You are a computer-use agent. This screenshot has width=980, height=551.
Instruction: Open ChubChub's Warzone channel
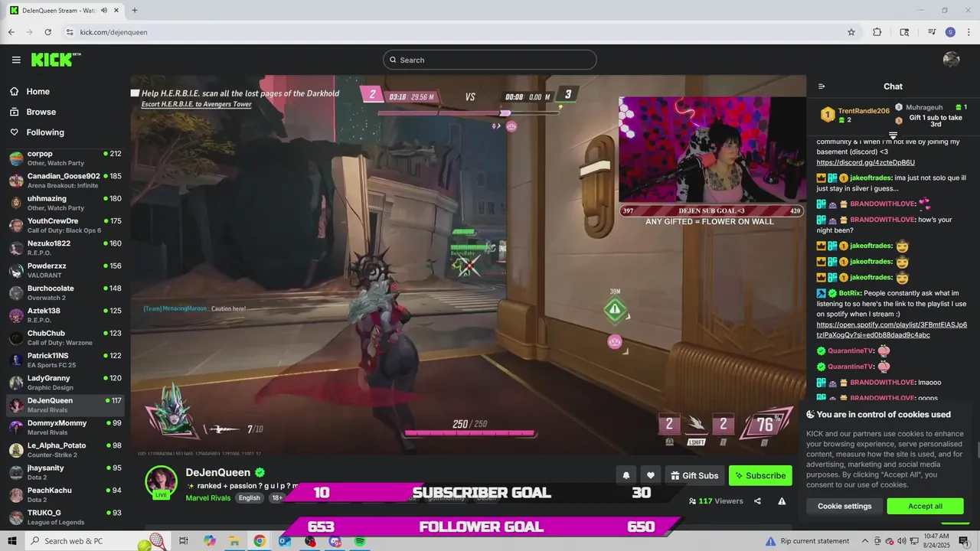click(65, 337)
